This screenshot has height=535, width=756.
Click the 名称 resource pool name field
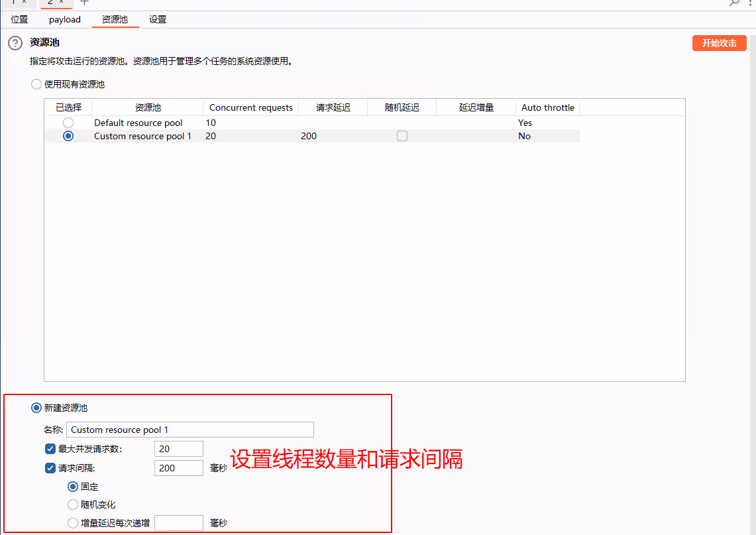(x=190, y=430)
